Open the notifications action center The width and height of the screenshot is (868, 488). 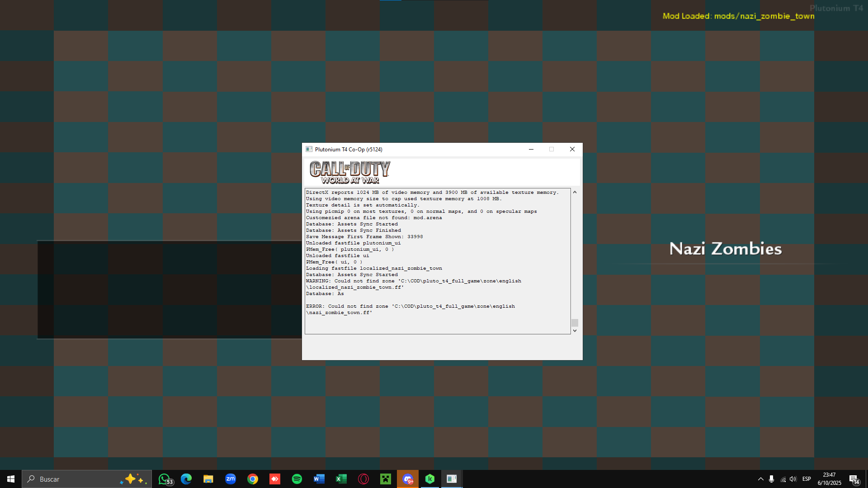click(x=854, y=479)
